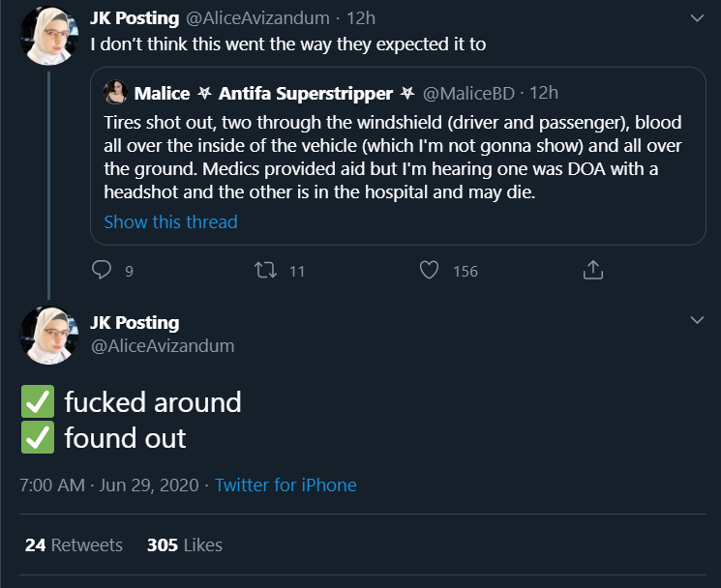Like the tweet with the heart icon
Viewport: 721px width, 588px height.
pyautogui.click(x=429, y=270)
